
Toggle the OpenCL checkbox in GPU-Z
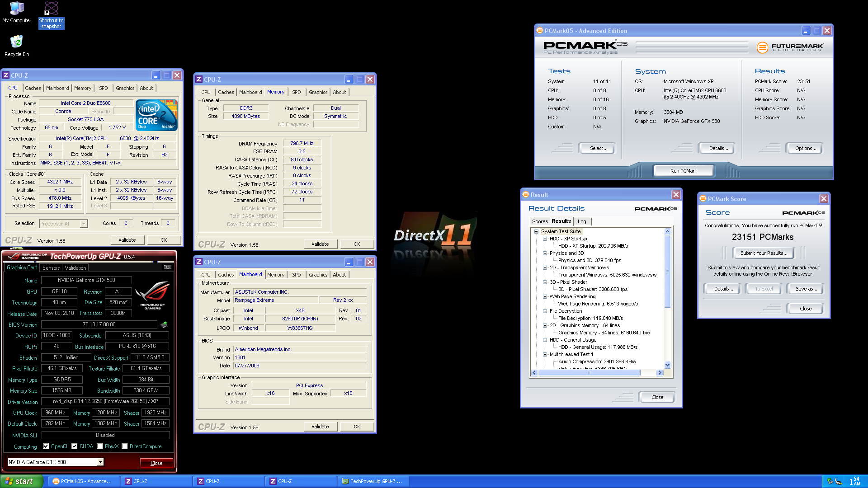click(x=46, y=446)
